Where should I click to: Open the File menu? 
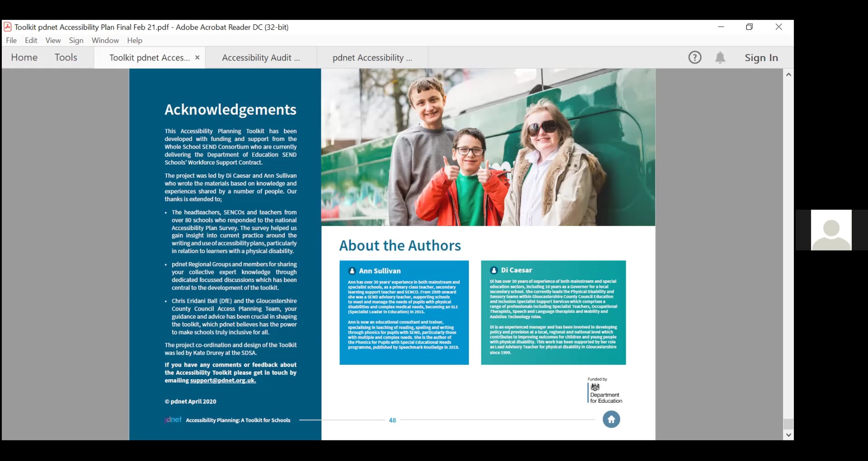point(11,40)
